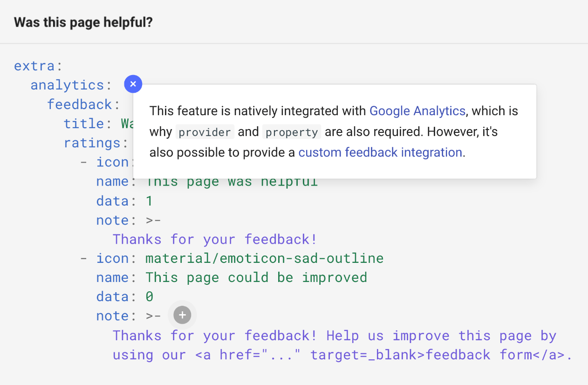Expand the second note annotation marker
The height and width of the screenshot is (385, 588).
pos(182,315)
